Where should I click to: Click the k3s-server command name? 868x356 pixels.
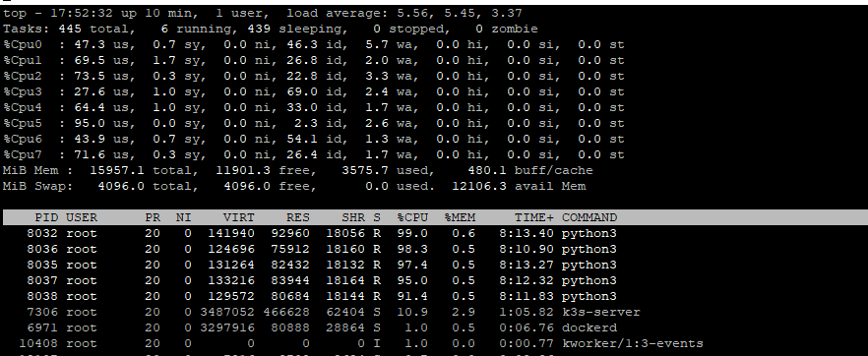click(x=600, y=312)
